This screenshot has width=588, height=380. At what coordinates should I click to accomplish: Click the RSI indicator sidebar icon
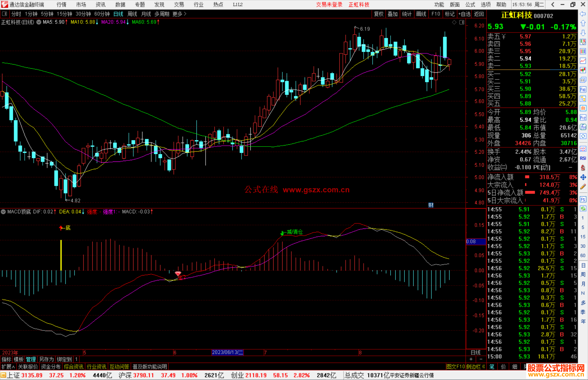(583, 158)
